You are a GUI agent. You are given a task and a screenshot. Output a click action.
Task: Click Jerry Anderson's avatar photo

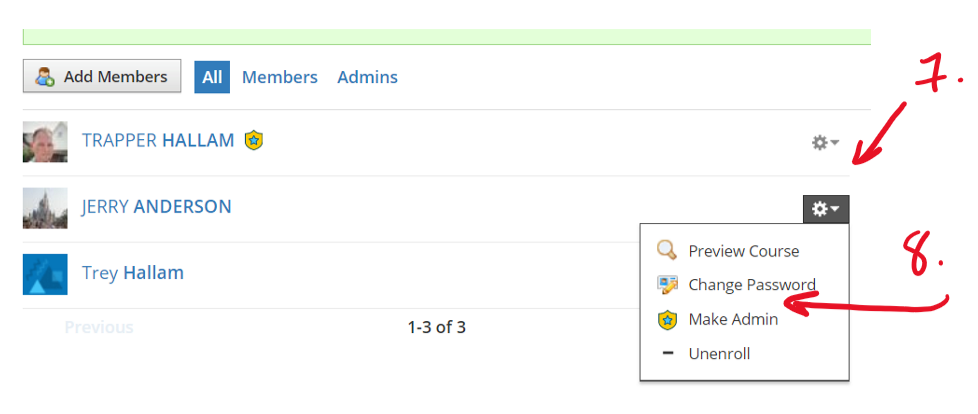click(45, 208)
